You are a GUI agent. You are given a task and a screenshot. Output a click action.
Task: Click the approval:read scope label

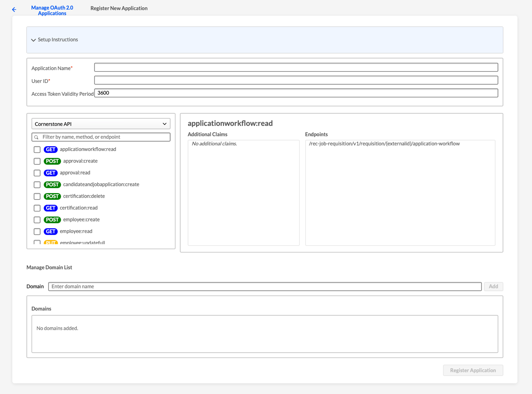(75, 173)
